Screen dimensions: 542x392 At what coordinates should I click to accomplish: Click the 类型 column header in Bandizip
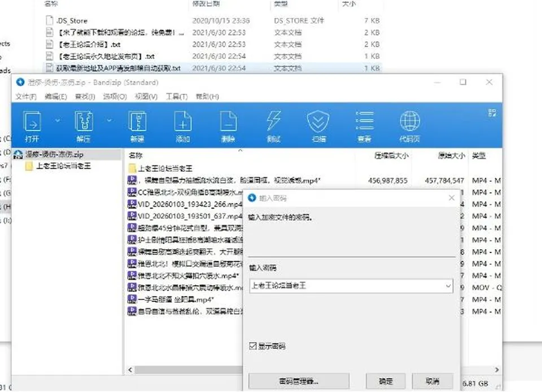pos(479,155)
